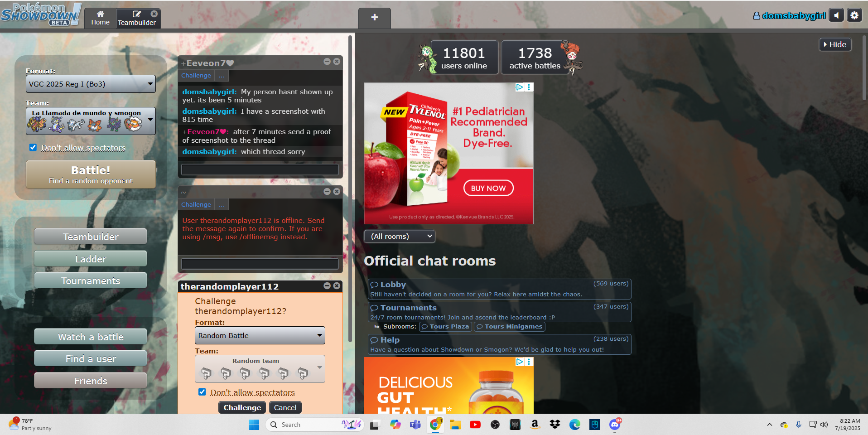
Task: Click the tilde chat message input
Action: pos(260,264)
